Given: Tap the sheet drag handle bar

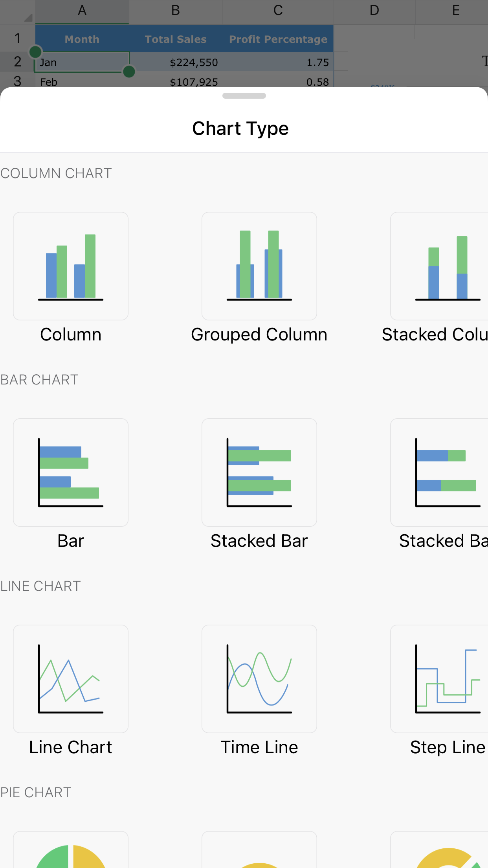Looking at the screenshot, I should (x=244, y=96).
